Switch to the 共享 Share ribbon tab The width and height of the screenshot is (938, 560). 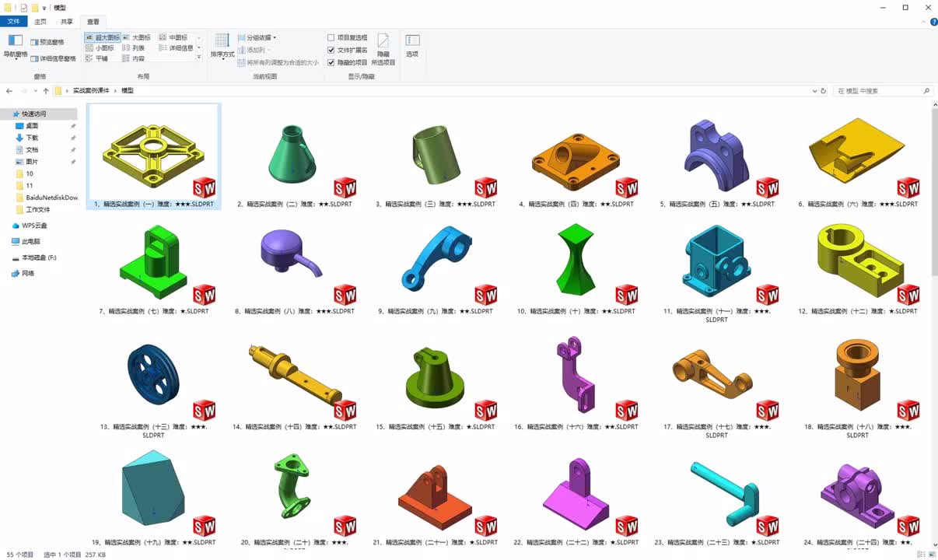click(67, 22)
